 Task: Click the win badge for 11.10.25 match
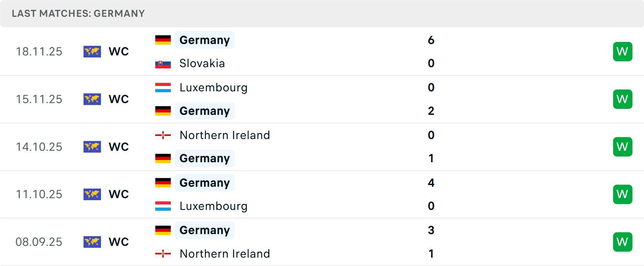pos(623,194)
